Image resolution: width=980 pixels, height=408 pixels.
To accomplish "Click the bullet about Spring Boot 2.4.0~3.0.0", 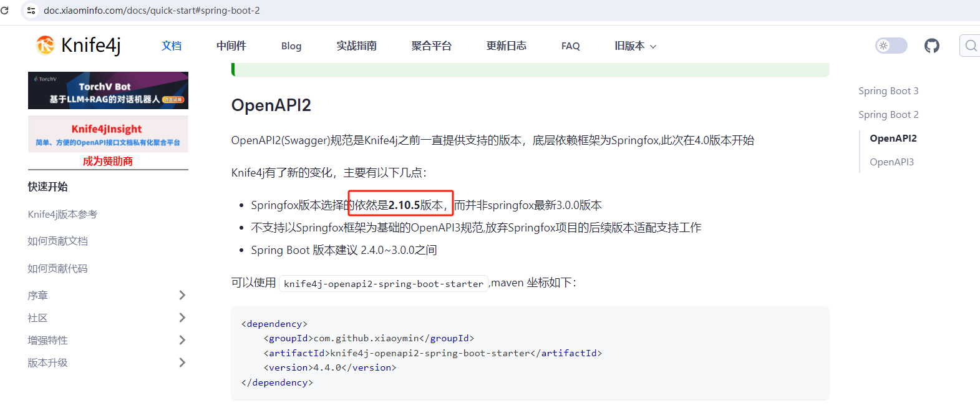I will [x=344, y=250].
